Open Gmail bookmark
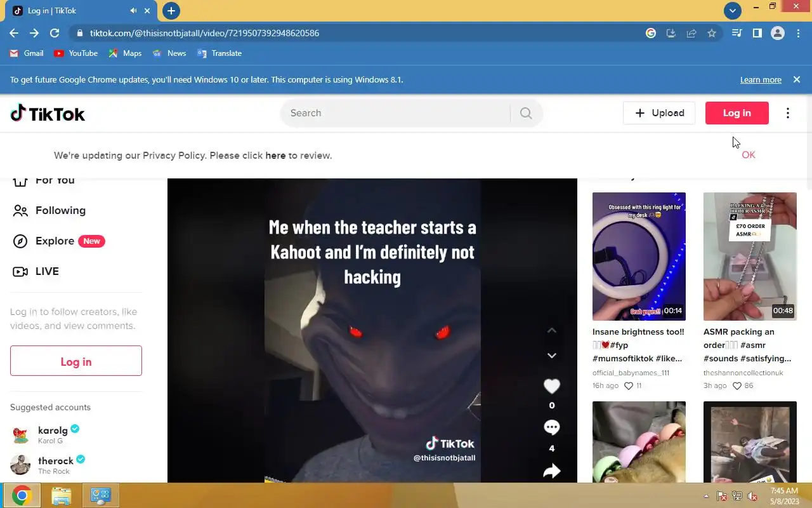 coord(27,53)
